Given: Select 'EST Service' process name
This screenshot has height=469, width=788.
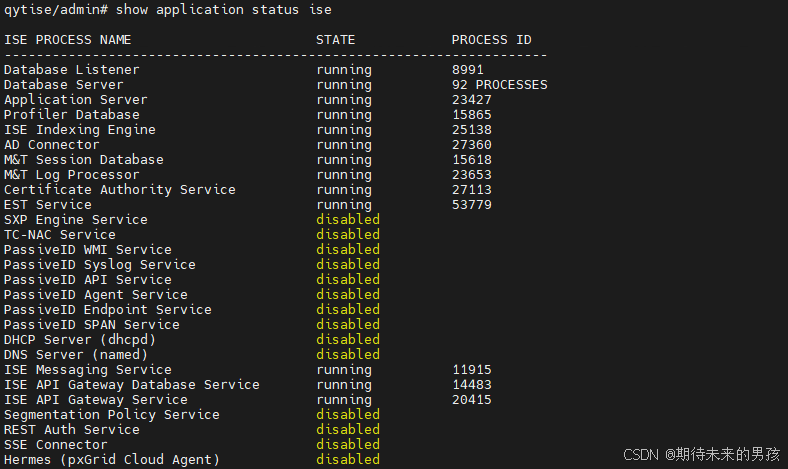Looking at the screenshot, I should click(x=48, y=205).
